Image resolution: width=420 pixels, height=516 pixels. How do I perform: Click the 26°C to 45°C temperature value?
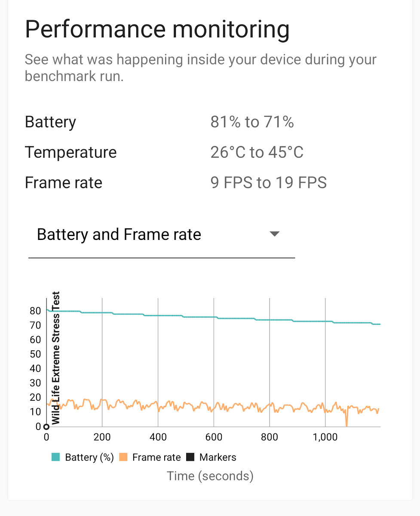pyautogui.click(x=257, y=152)
